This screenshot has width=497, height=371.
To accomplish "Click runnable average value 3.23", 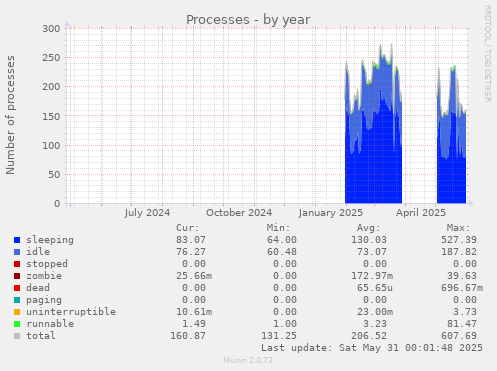I will [375, 324].
